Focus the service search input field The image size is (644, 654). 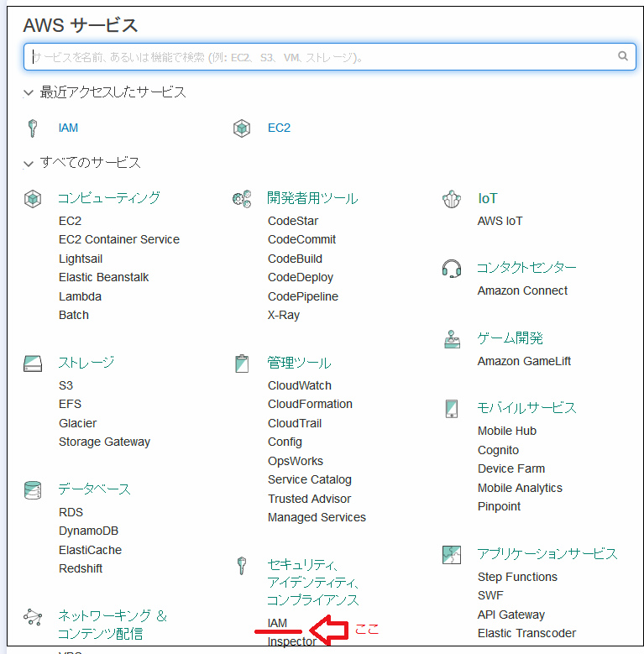click(x=319, y=57)
